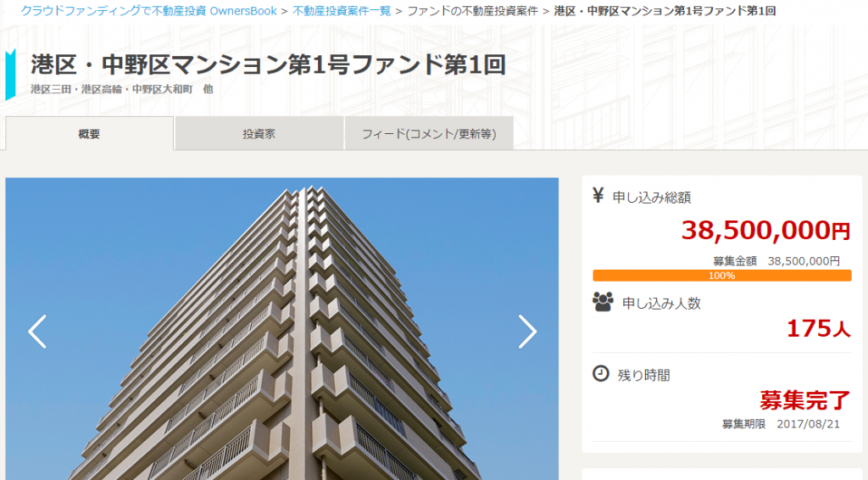Screen dimensions: 868x480
Task: Click the fund title heading
Action: point(269,64)
